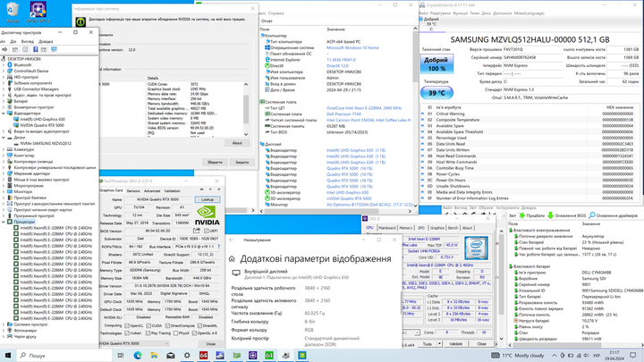The image size is (644, 362).
Task: Click the Придбати green star icon
Action: pos(522,215)
